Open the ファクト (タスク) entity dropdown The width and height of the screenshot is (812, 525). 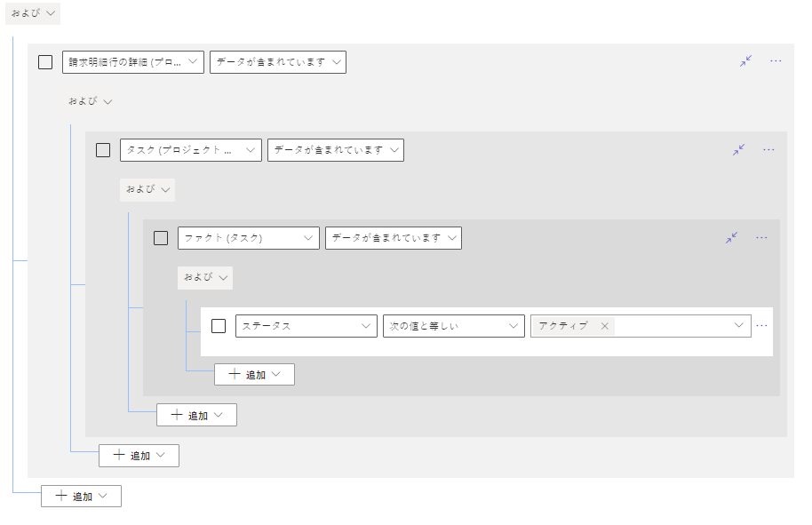248,238
